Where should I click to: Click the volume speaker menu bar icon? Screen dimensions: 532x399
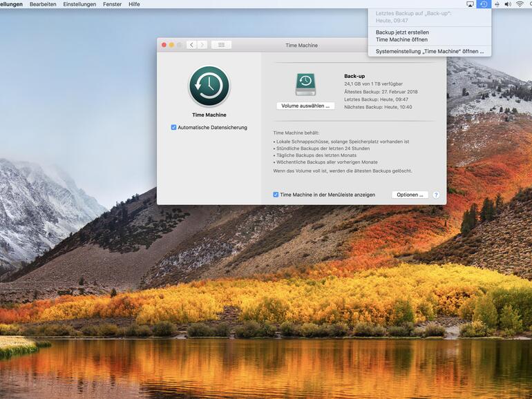click(508, 4)
